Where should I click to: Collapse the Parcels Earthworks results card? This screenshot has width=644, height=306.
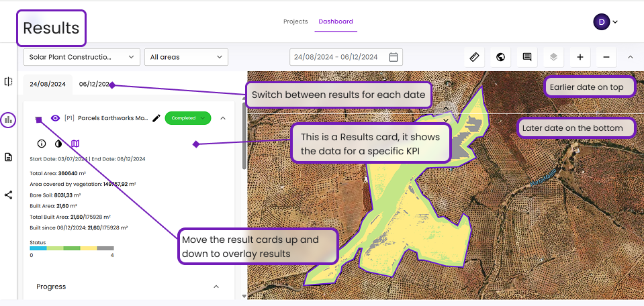223,118
